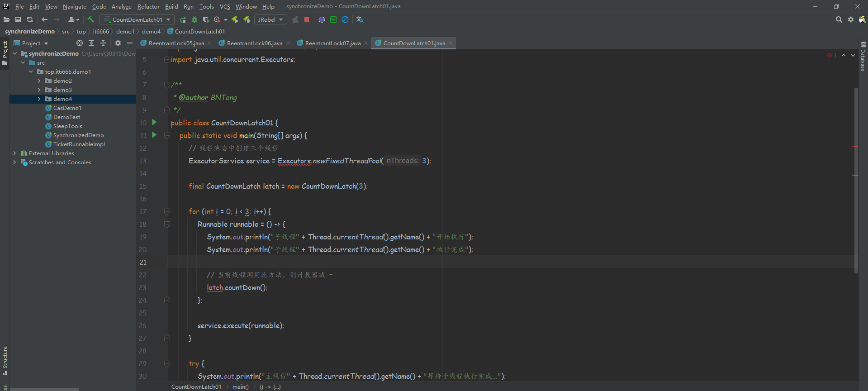
Task: Click synchronizeDemo in navigation breadcrumb
Action: pos(30,31)
